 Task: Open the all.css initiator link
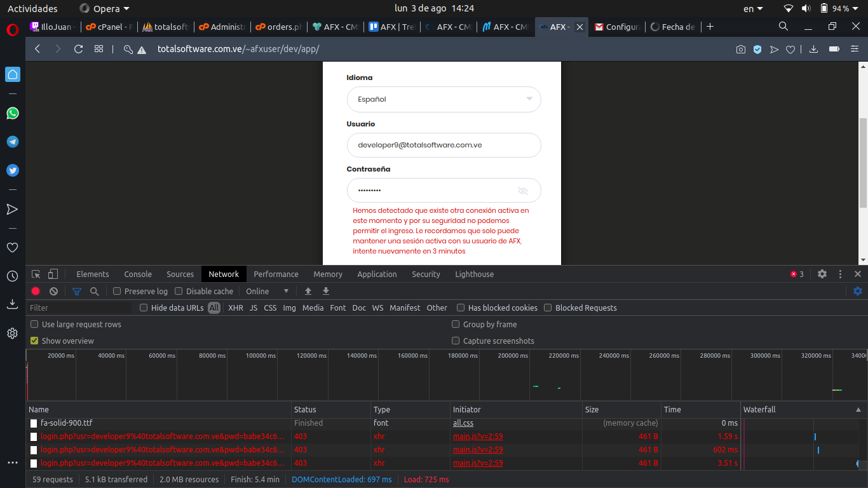point(463,423)
